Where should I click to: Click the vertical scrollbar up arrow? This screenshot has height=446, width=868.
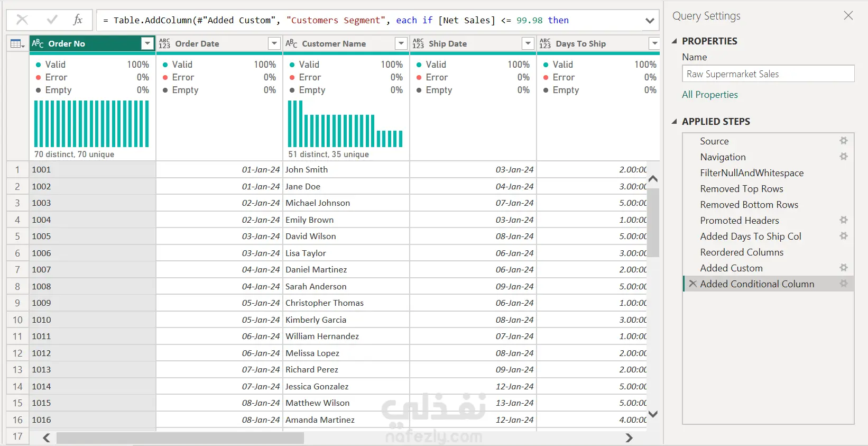tap(653, 179)
